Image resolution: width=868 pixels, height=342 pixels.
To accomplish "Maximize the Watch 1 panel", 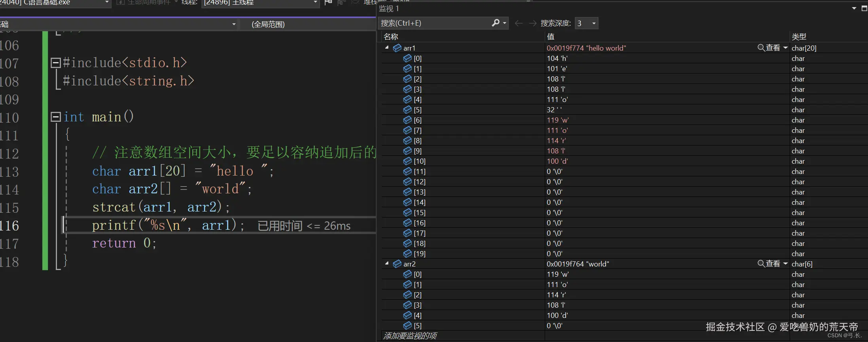I will tap(864, 8).
